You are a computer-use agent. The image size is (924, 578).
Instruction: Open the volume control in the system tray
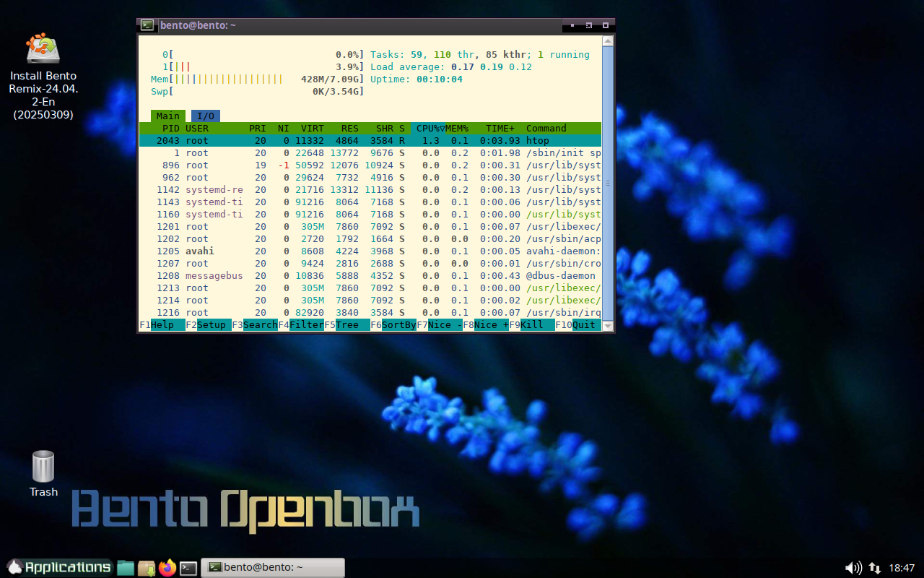pyautogui.click(x=854, y=568)
